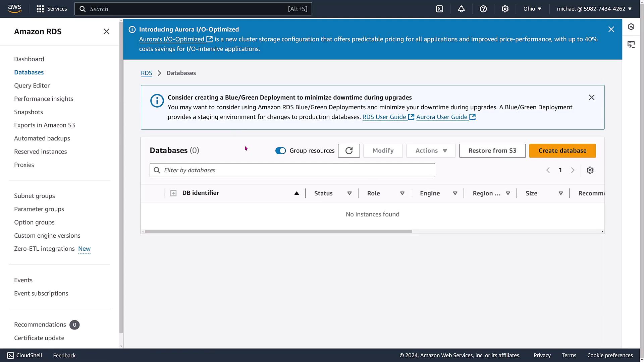The width and height of the screenshot is (644, 362).
Task: Click the Modify button
Action: [383, 151]
